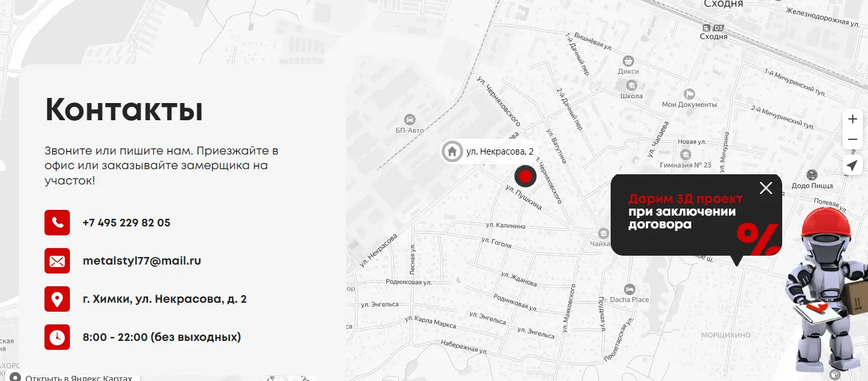
Task: Click the Dacha Place map marker
Action: (x=629, y=289)
